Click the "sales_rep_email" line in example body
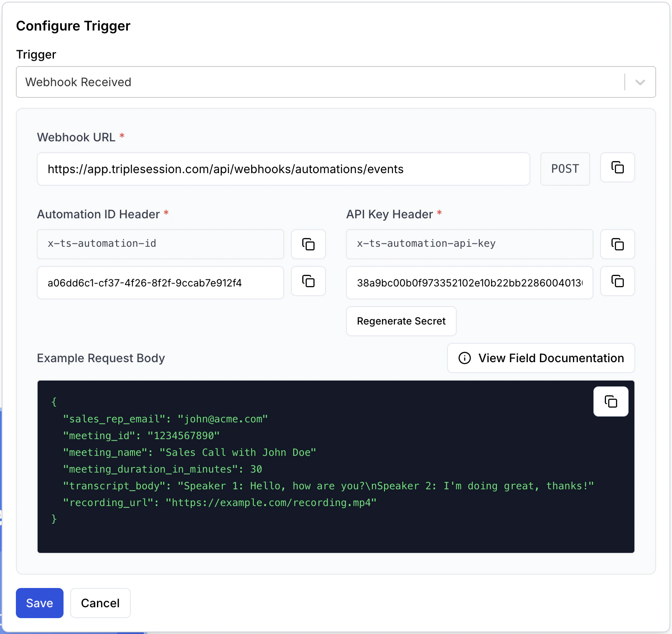Screen dimensions: 672x634 pos(165,419)
